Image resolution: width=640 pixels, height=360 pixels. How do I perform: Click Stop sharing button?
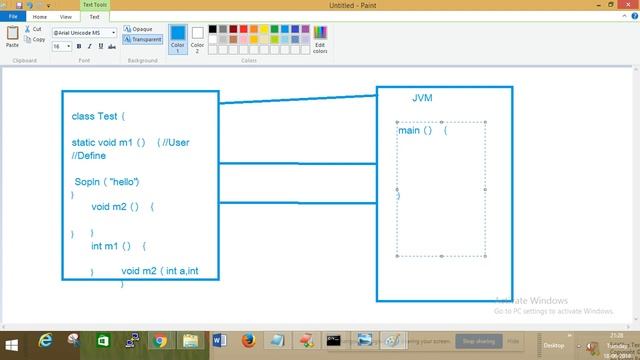tap(478, 341)
